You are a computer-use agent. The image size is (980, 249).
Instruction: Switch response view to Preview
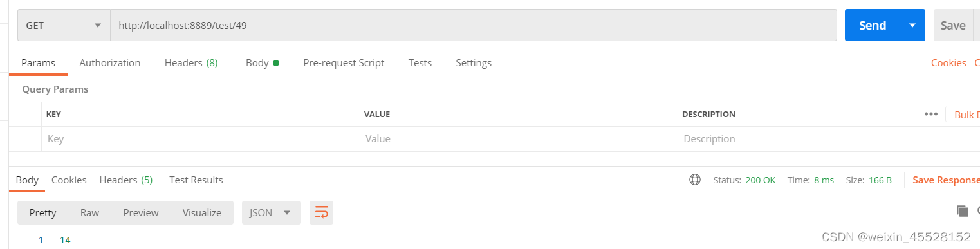(x=141, y=212)
